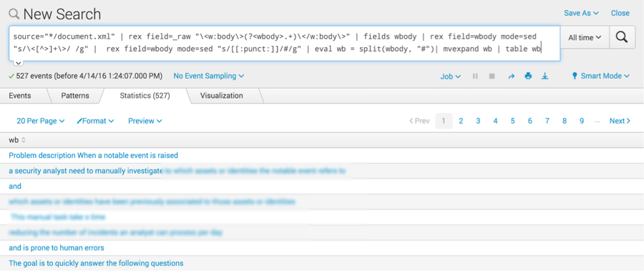Image resolution: width=644 pixels, height=271 pixels.
Task: Go to results page 5
Action: (x=512, y=121)
